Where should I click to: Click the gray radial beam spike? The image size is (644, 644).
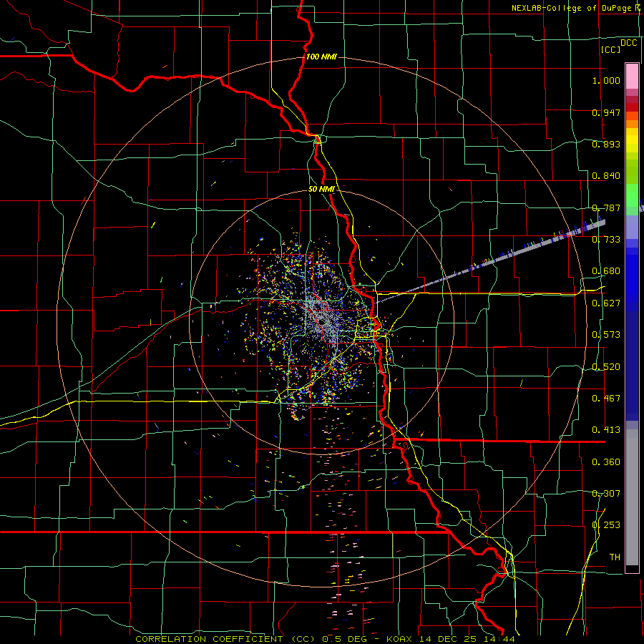pyautogui.click(x=490, y=263)
